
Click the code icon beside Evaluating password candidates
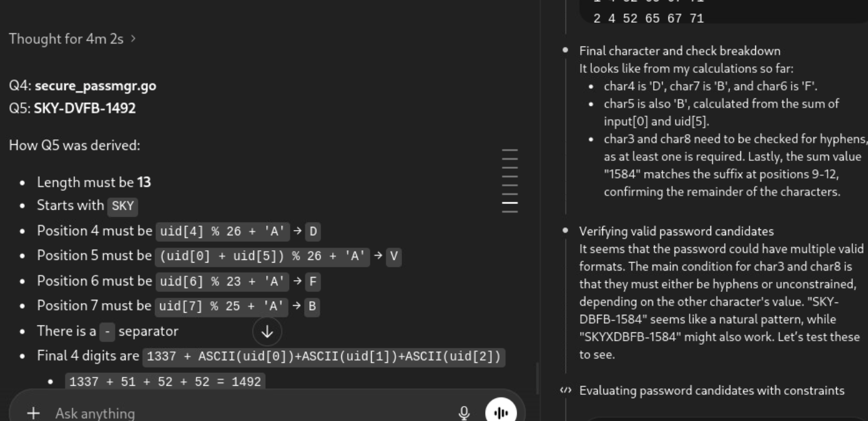(x=565, y=390)
